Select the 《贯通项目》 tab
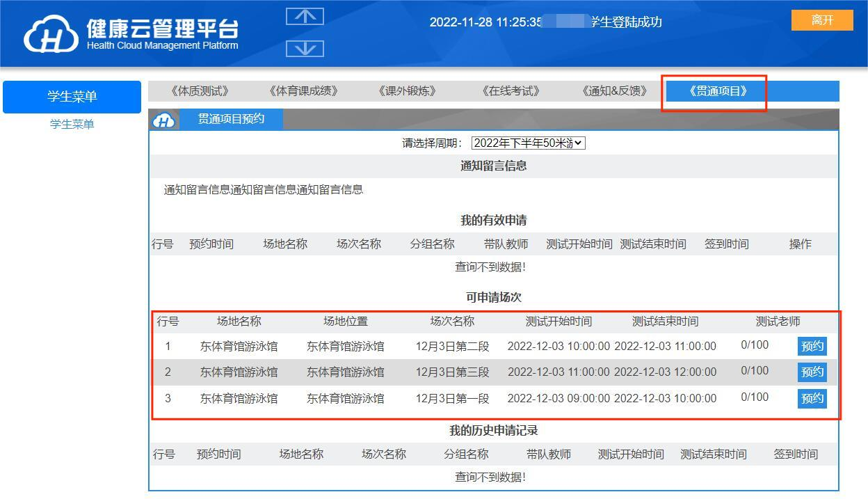The height and width of the screenshot is (499, 868). (718, 91)
